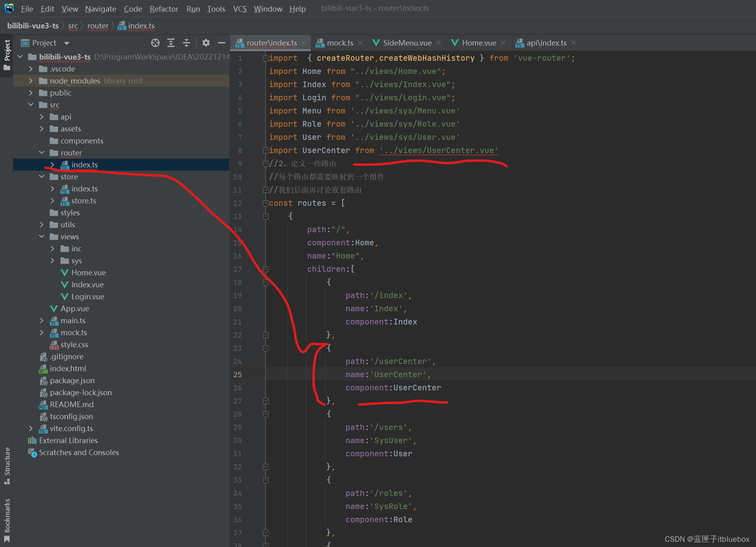Close the SideMenu.vue editor tab

click(439, 43)
